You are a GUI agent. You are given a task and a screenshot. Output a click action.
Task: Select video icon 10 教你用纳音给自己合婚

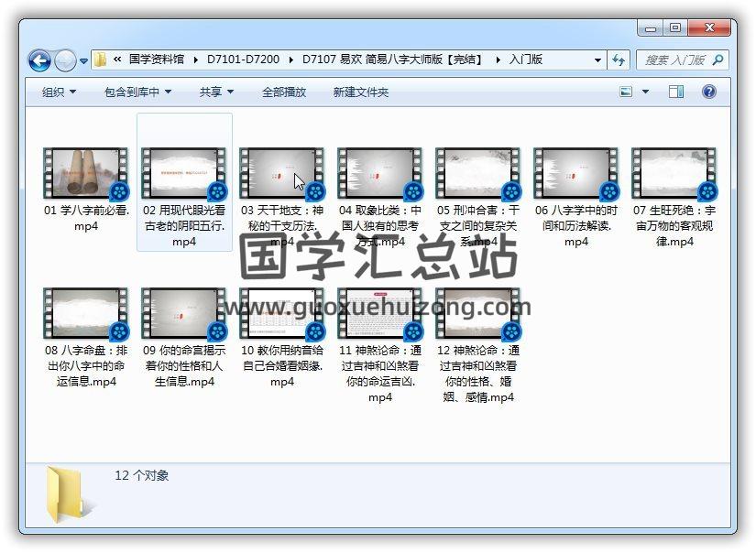[x=282, y=314]
